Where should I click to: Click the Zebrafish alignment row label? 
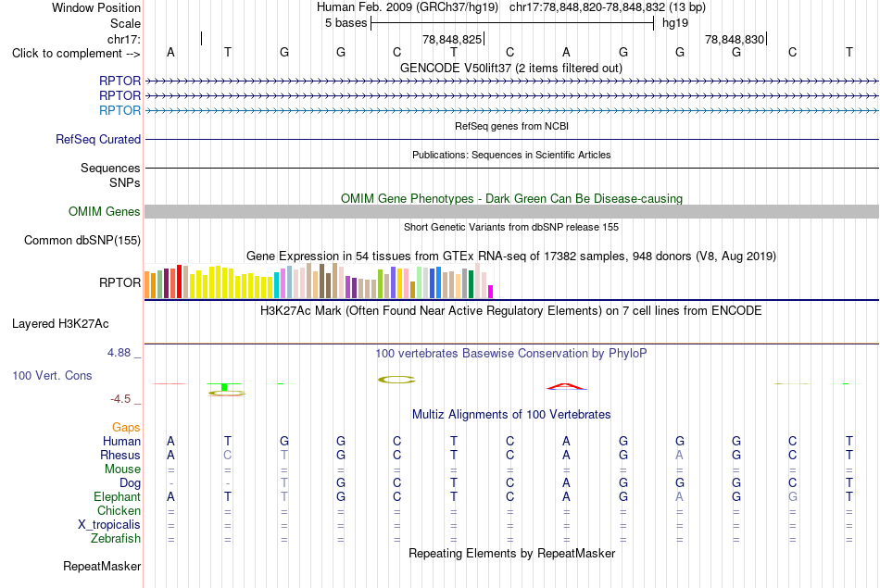click(x=116, y=539)
